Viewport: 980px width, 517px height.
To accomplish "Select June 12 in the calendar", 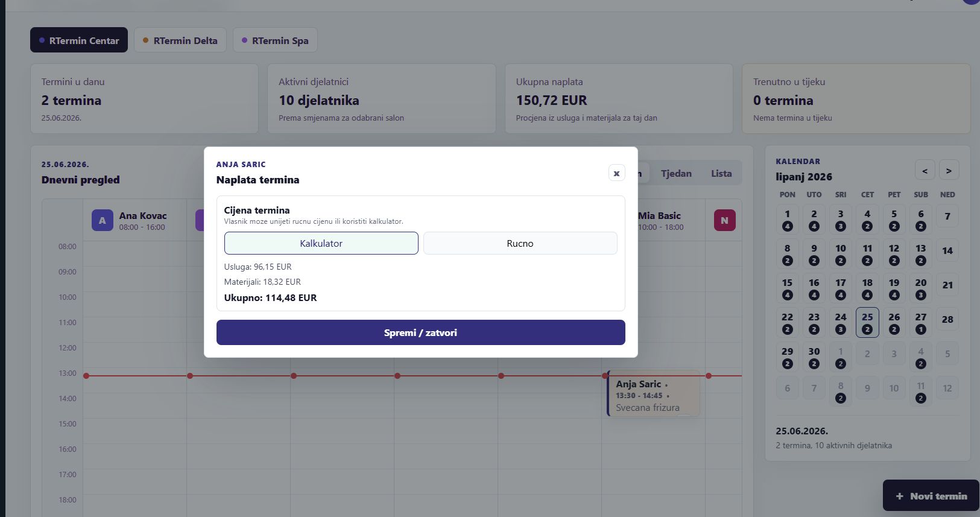I will (x=894, y=253).
